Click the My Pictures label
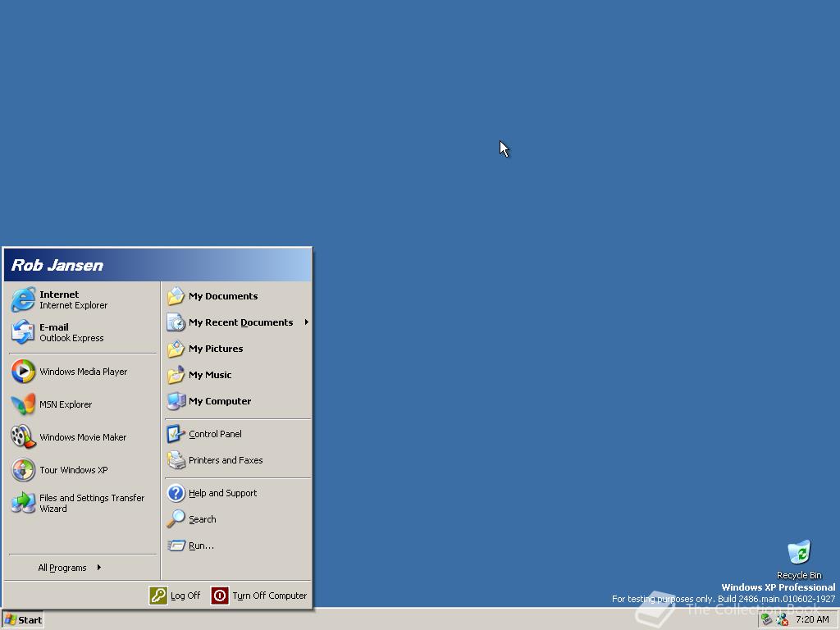 [216, 348]
